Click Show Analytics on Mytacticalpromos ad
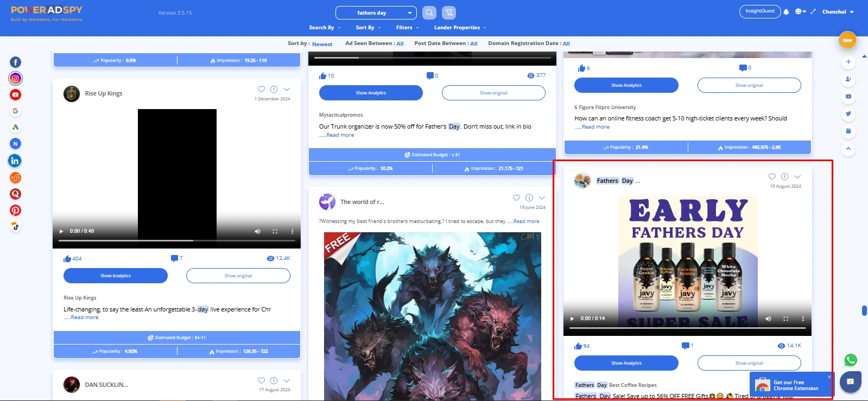The image size is (868, 401). pyautogui.click(x=371, y=93)
